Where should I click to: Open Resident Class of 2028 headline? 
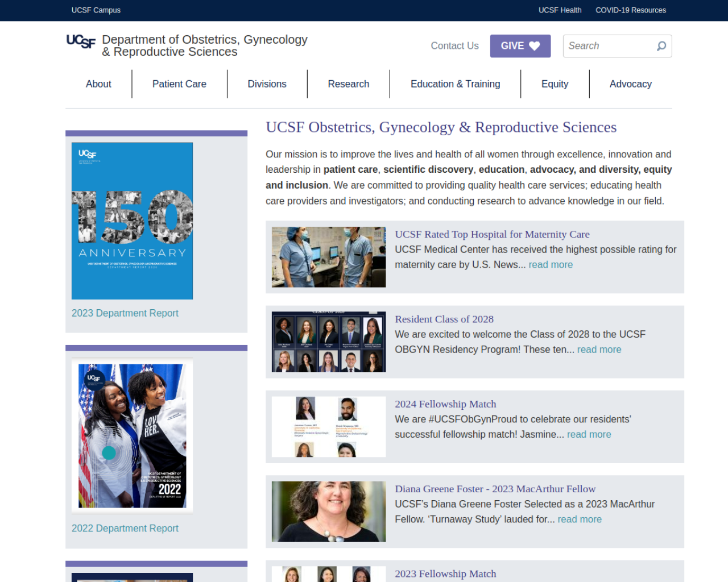(x=444, y=319)
